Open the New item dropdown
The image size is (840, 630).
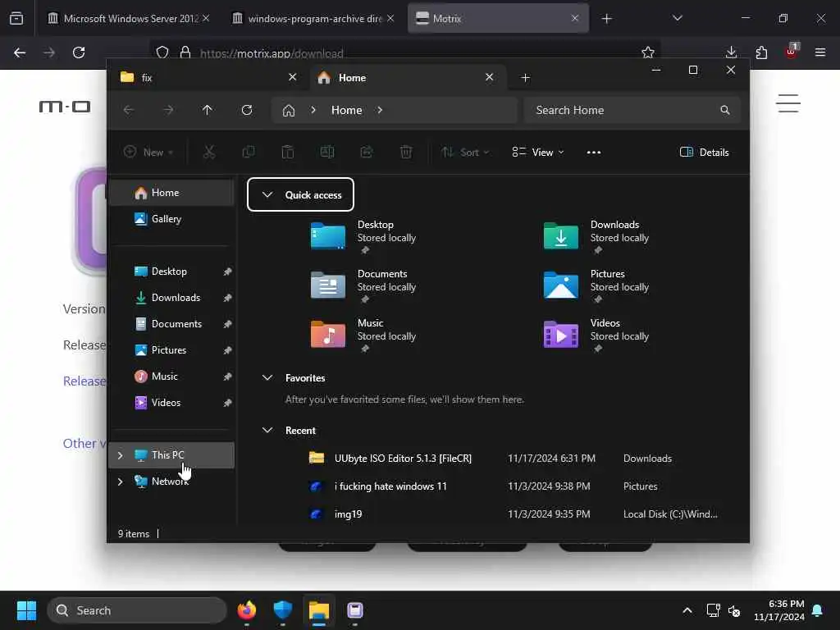tap(148, 153)
